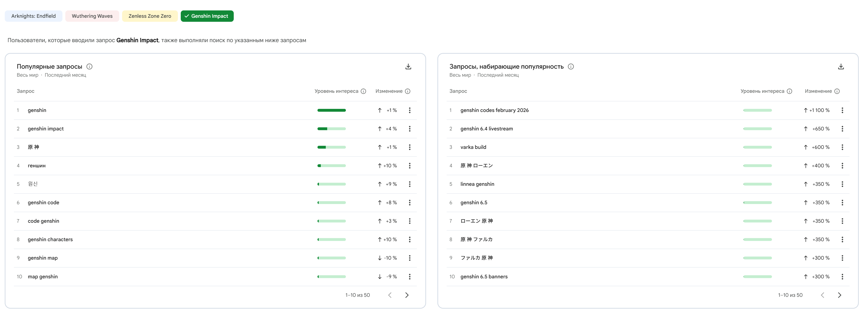Open three-dot menu for genshin impact row
Screen dimensions: 868x324
(410, 129)
